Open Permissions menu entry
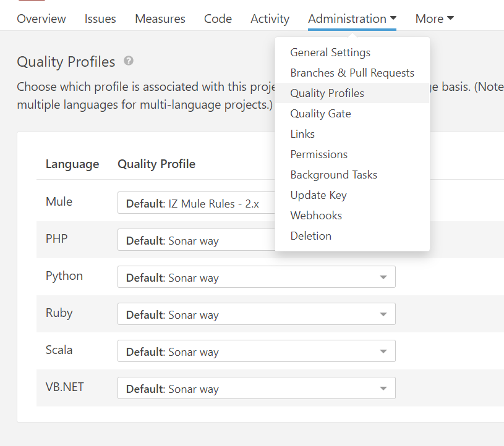 click(x=352, y=154)
